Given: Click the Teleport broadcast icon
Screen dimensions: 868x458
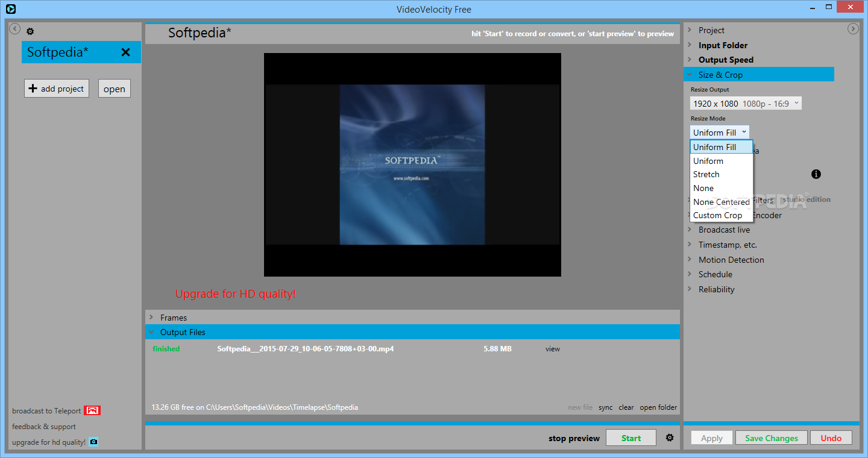Looking at the screenshot, I should coord(92,410).
